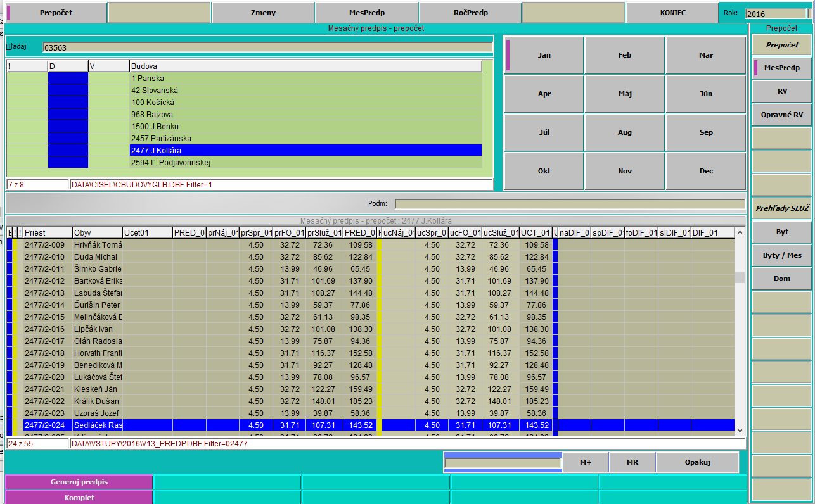Click the scroll down arrow of the table
The image size is (815, 504).
[740, 430]
